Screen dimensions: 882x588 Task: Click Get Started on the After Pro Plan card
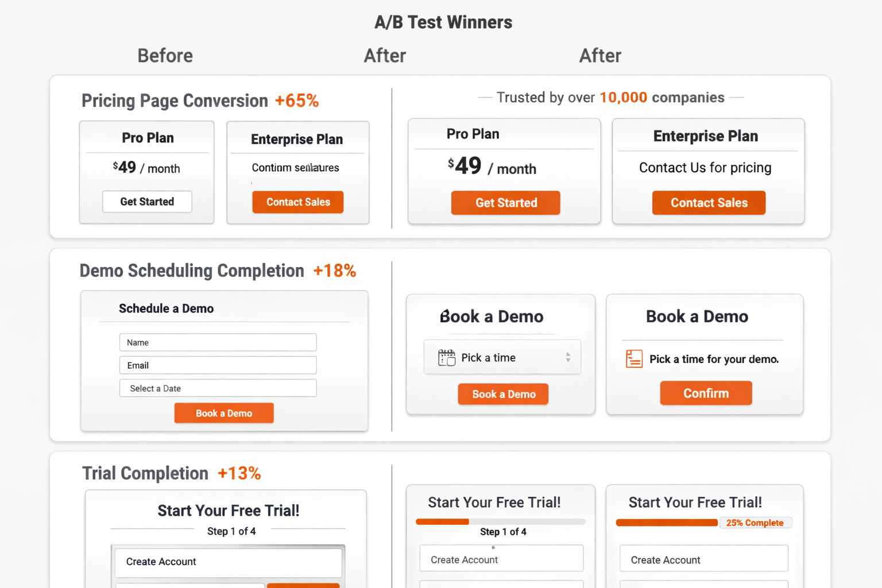505,203
